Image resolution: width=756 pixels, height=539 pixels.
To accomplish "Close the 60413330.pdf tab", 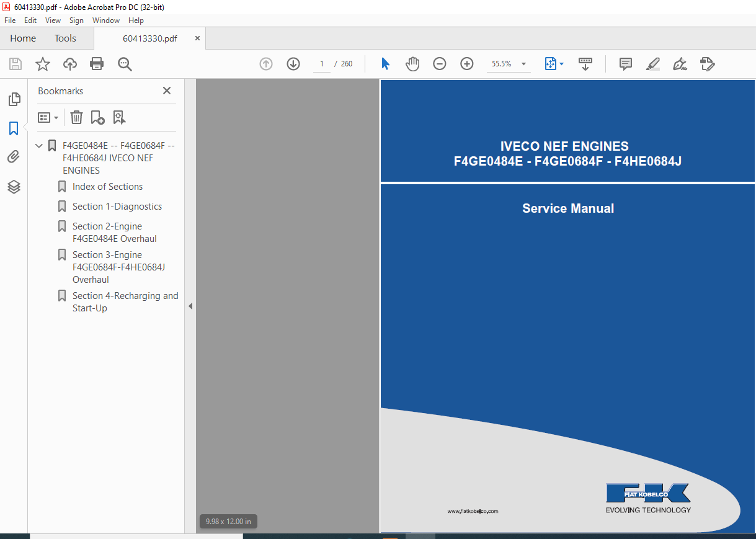I will click(197, 38).
